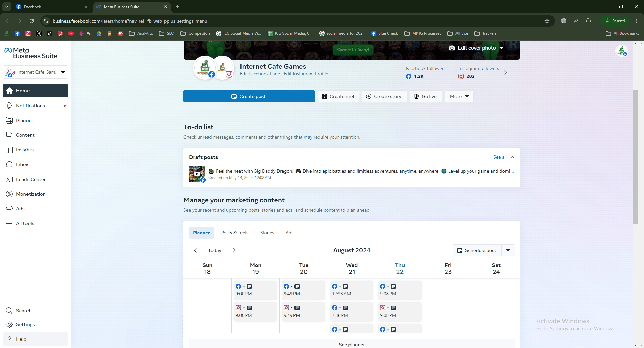This screenshot has height=348, width=644.
Task: Click the Create story button
Action: pos(384,96)
